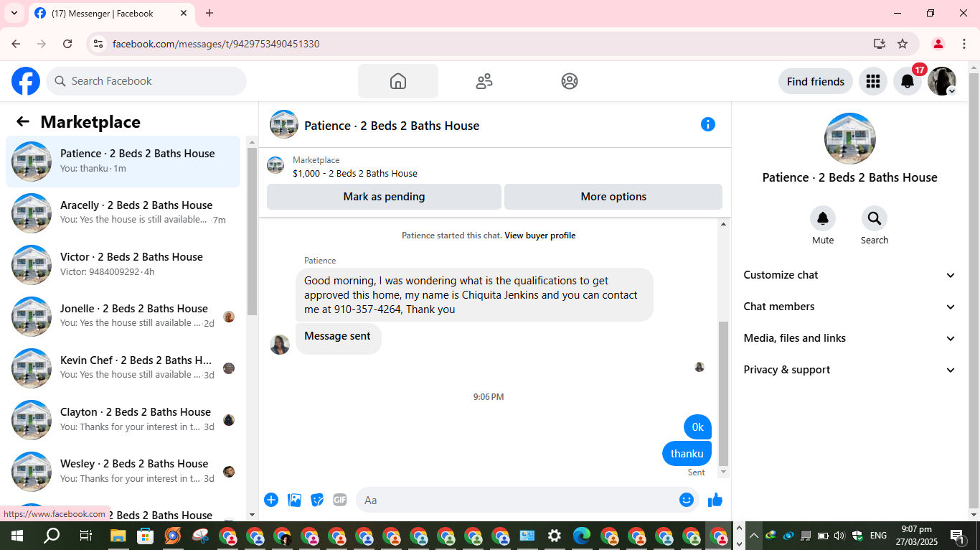Click the address bar URL
The height and width of the screenshot is (550, 980).
pos(216,44)
